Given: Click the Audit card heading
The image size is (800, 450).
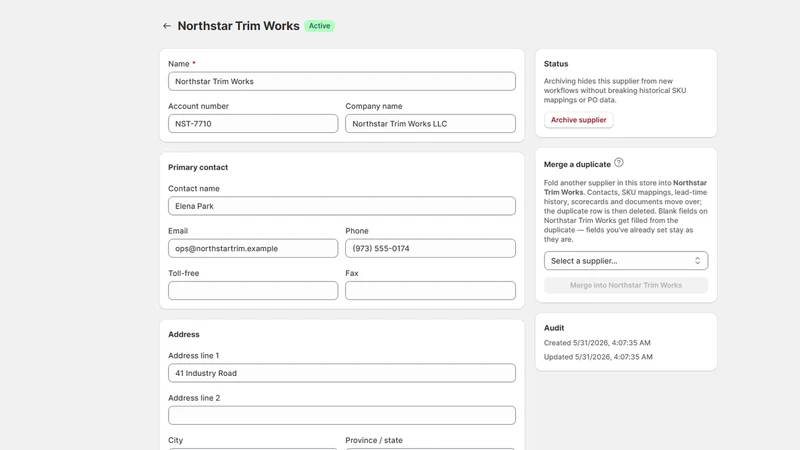Looking at the screenshot, I should [x=554, y=328].
